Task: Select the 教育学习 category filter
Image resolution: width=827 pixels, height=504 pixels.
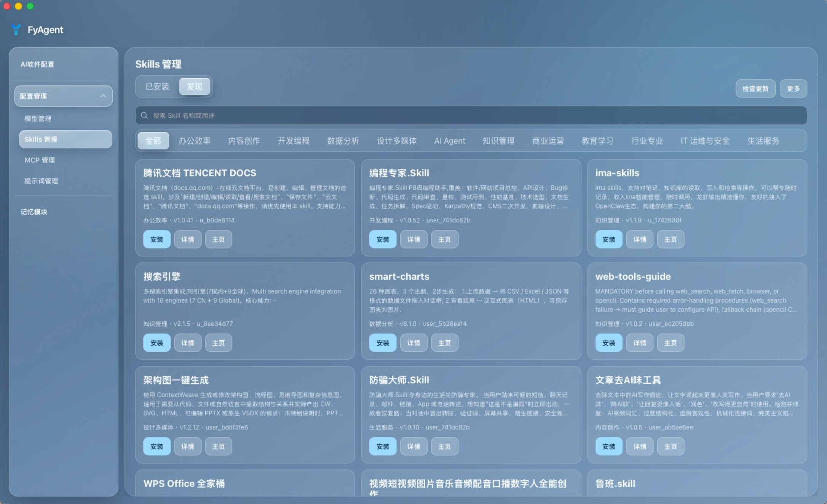Action: [x=597, y=141]
